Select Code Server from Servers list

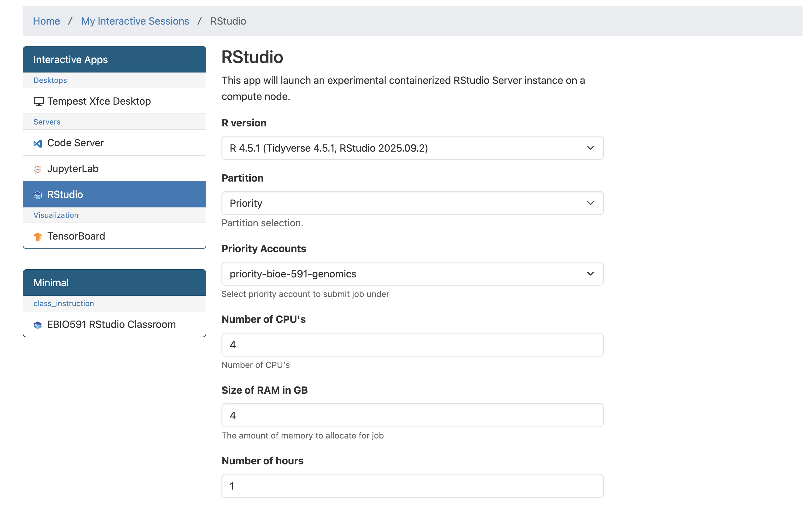pos(75,143)
